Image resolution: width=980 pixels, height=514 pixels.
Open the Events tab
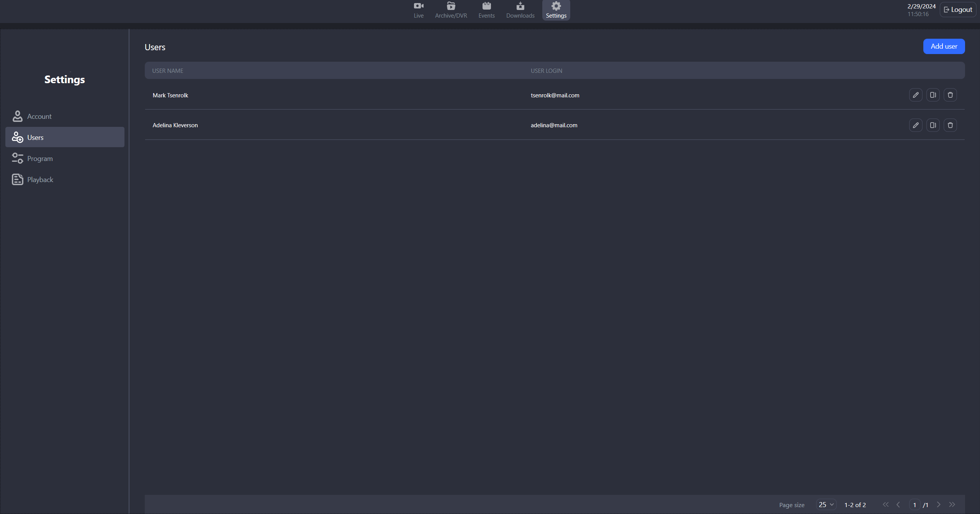[x=486, y=10]
